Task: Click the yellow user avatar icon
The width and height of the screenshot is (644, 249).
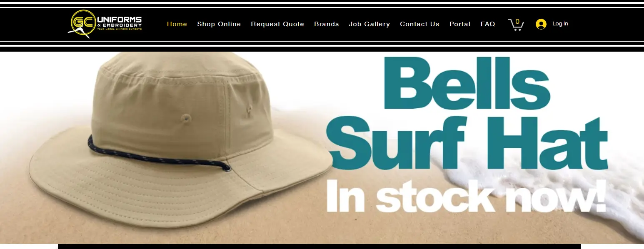Action: pyautogui.click(x=541, y=24)
